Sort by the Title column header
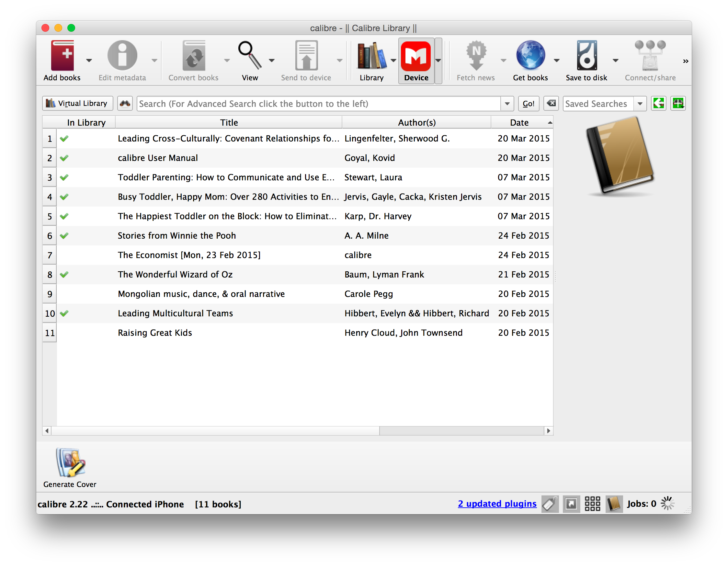 pos(229,122)
